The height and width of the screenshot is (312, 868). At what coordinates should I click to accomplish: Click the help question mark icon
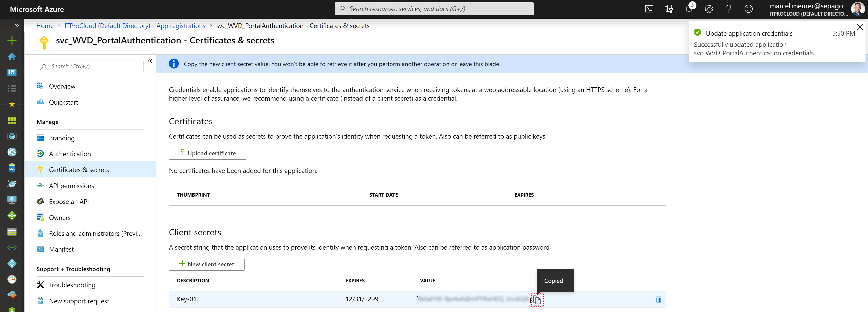729,9
